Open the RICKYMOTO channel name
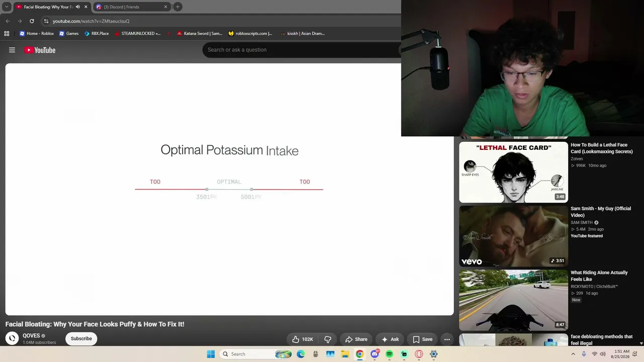Image resolution: width=644 pixels, height=362 pixels. click(x=594, y=287)
